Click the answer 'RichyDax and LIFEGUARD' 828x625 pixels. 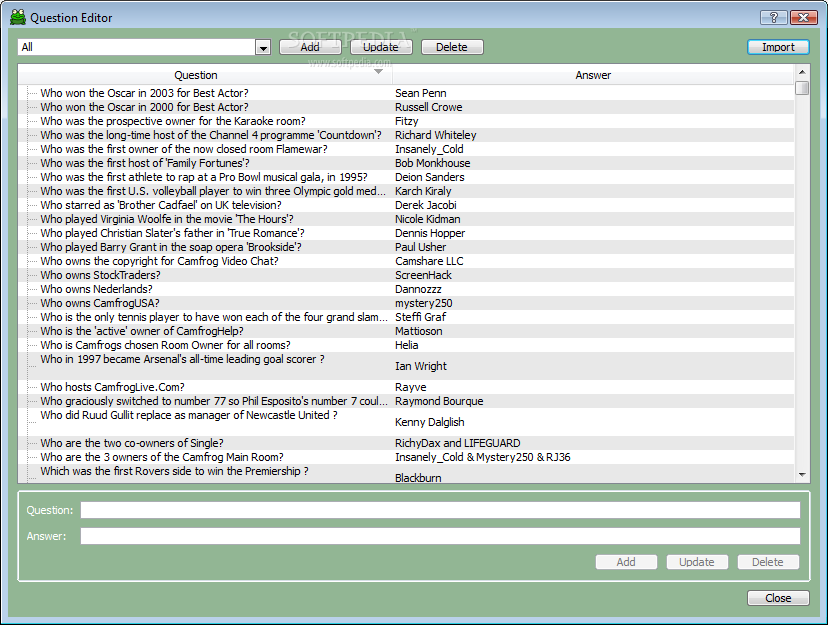click(x=458, y=443)
